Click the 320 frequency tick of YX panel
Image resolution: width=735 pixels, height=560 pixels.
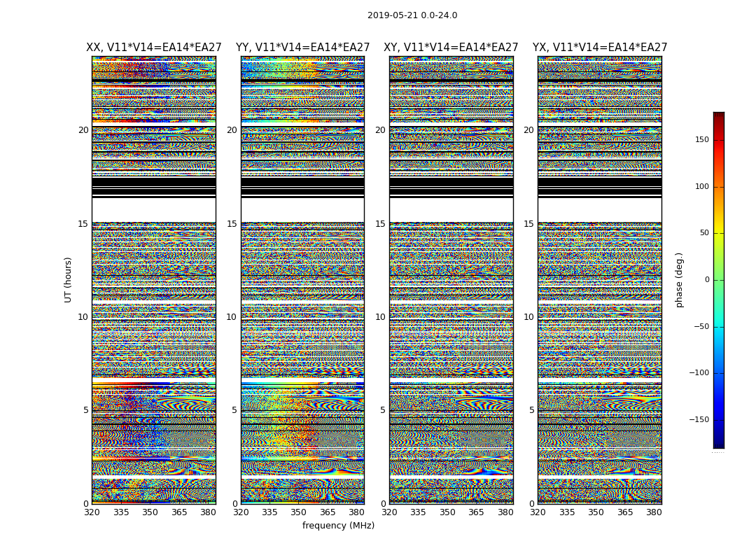point(538,512)
